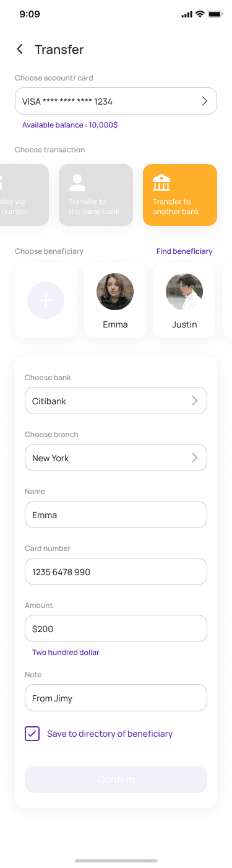The image size is (232, 868).
Task: Uncheck Save to directory of beneficiary
Action: pyautogui.click(x=32, y=734)
